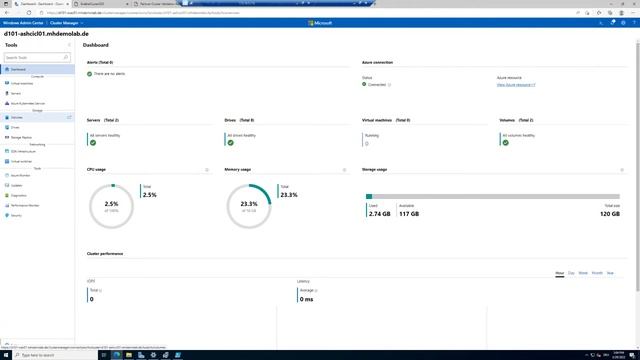Click the magnifier icon in Search Tools
640x360 pixels.
pos(66,58)
